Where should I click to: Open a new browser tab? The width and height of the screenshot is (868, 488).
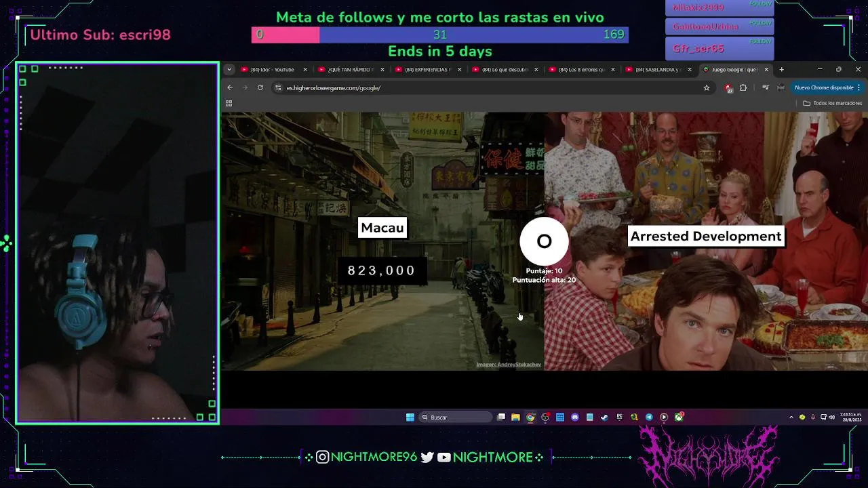(x=781, y=69)
